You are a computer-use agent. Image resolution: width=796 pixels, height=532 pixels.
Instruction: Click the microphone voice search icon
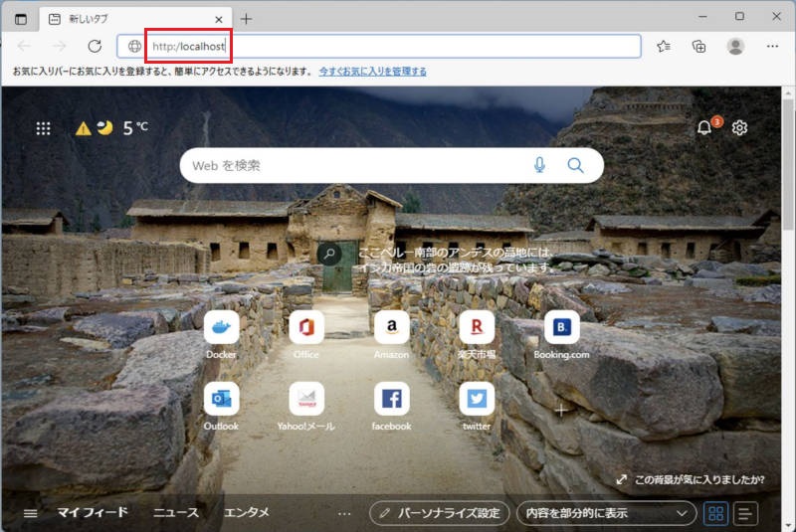(539, 165)
